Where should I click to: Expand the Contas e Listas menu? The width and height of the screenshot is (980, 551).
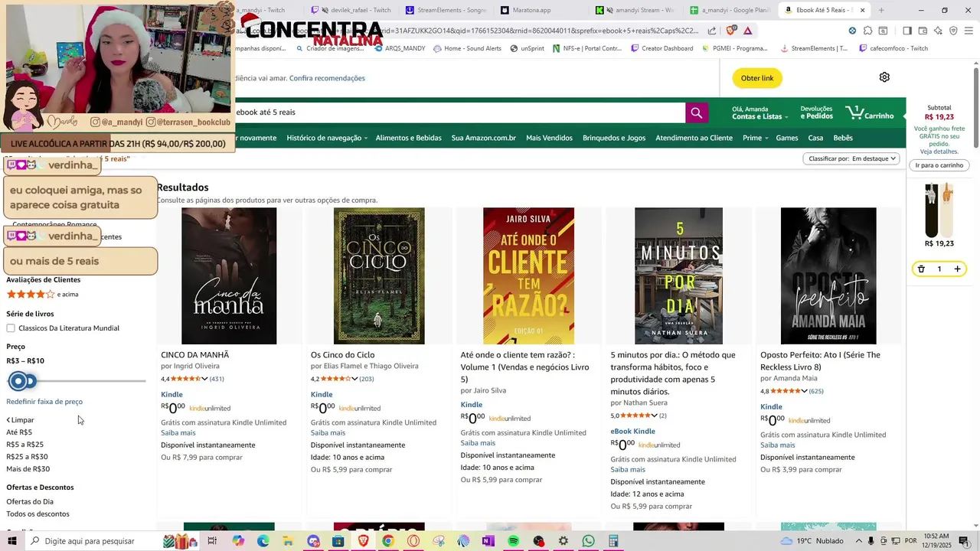(x=759, y=112)
